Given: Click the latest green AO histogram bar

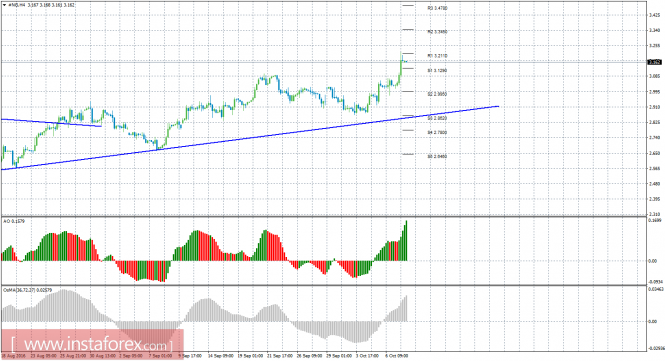Looking at the screenshot, I should pos(406,241).
